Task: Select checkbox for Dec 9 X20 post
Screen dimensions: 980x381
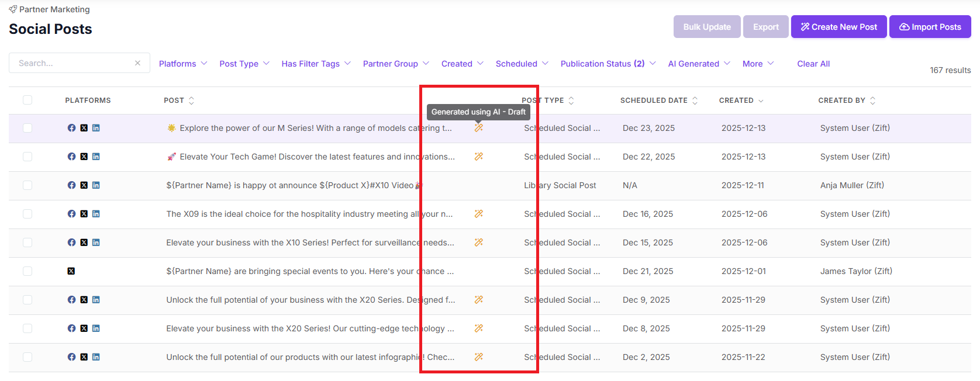Action: click(27, 300)
